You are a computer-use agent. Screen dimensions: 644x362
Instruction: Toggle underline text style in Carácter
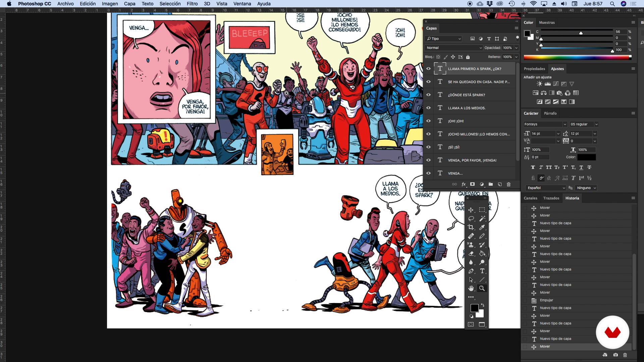click(581, 167)
